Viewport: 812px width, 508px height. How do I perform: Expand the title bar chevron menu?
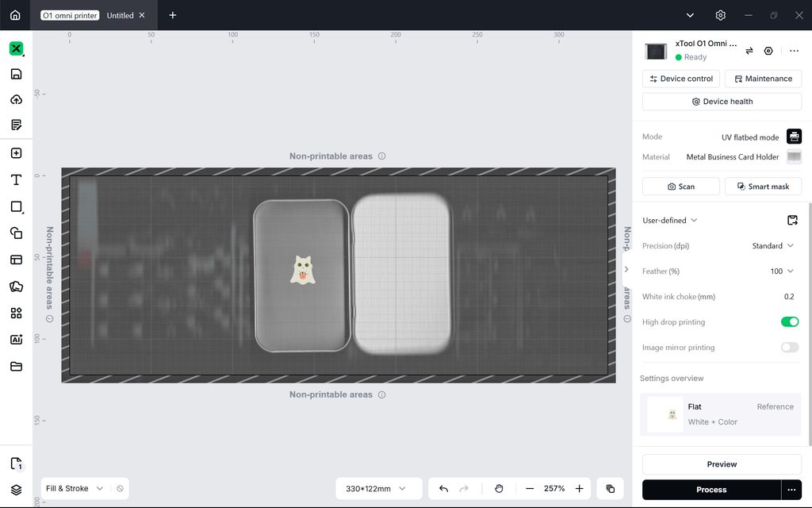coord(690,15)
